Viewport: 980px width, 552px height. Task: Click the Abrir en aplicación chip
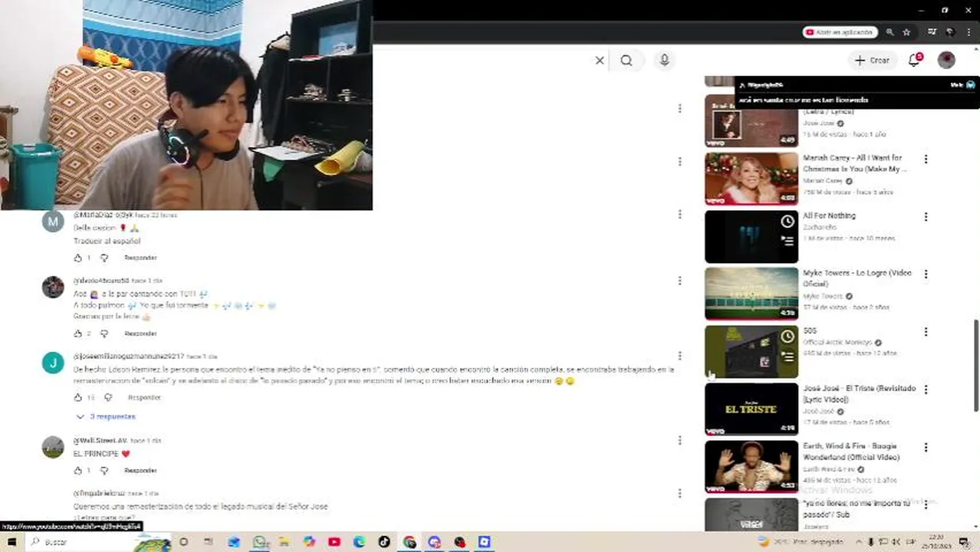pos(840,32)
